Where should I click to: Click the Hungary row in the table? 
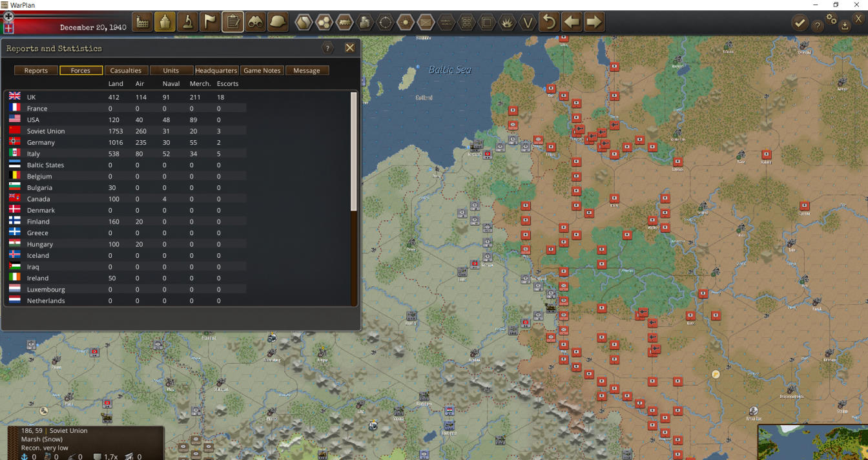[126, 244]
